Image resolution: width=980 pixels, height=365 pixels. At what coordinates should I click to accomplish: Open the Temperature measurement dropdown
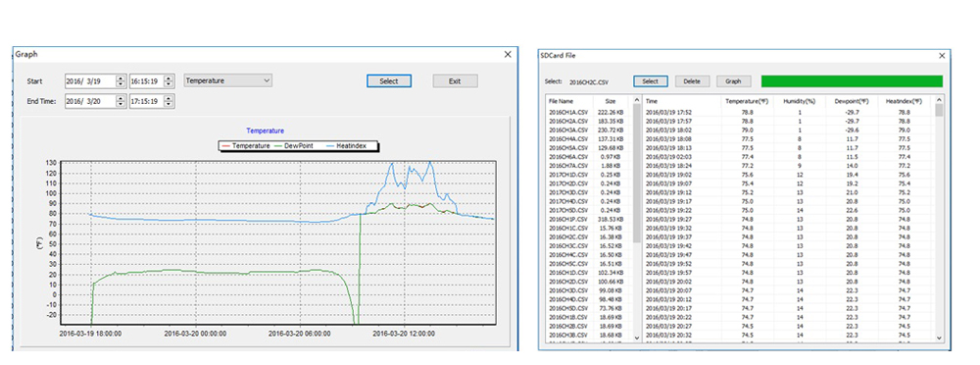tap(228, 80)
